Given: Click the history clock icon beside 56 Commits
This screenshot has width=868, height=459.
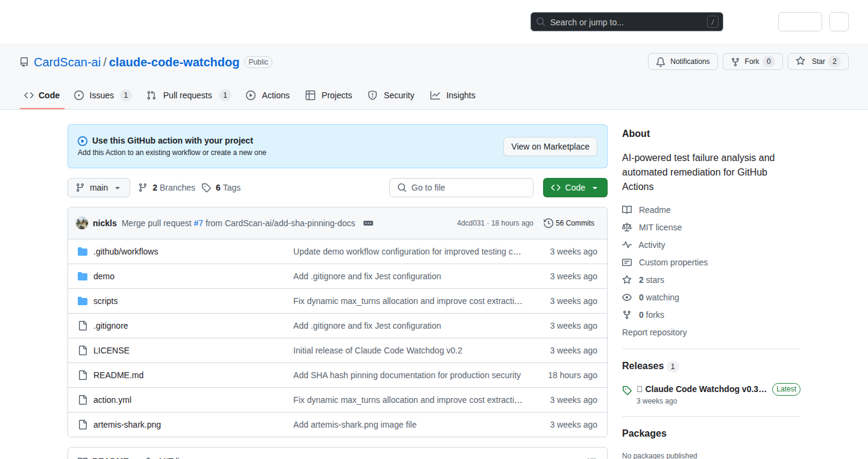Looking at the screenshot, I should (548, 223).
